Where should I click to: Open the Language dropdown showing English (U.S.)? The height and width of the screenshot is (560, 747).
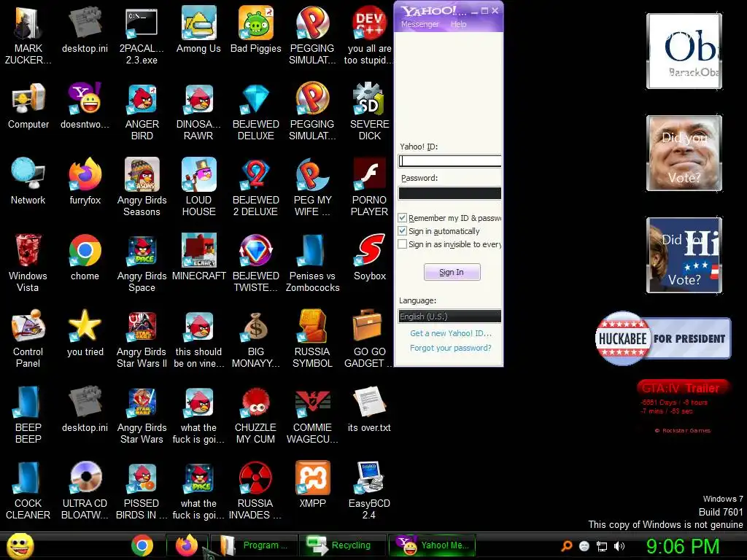pos(449,316)
